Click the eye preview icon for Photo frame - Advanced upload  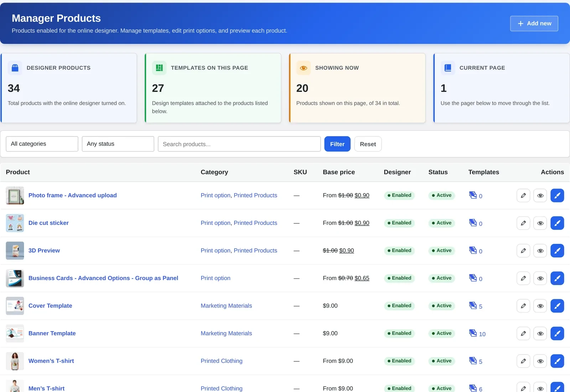[540, 195]
